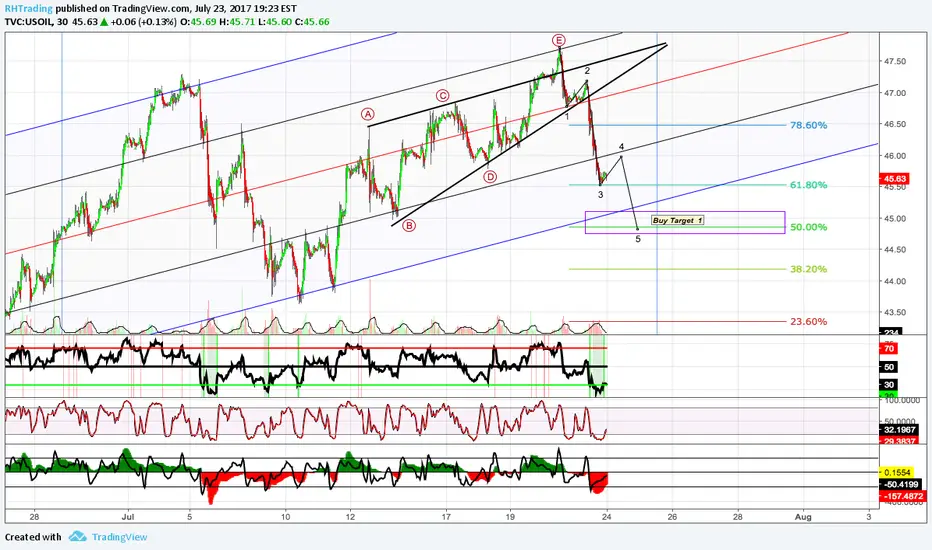Viewport: 932px width, 550px height.
Task: Select the circled wave label B
Action: pos(409,225)
